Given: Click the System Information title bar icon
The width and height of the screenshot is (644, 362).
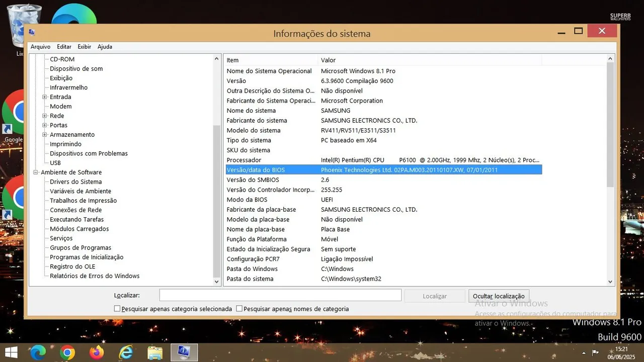Looking at the screenshot, I should (x=32, y=33).
